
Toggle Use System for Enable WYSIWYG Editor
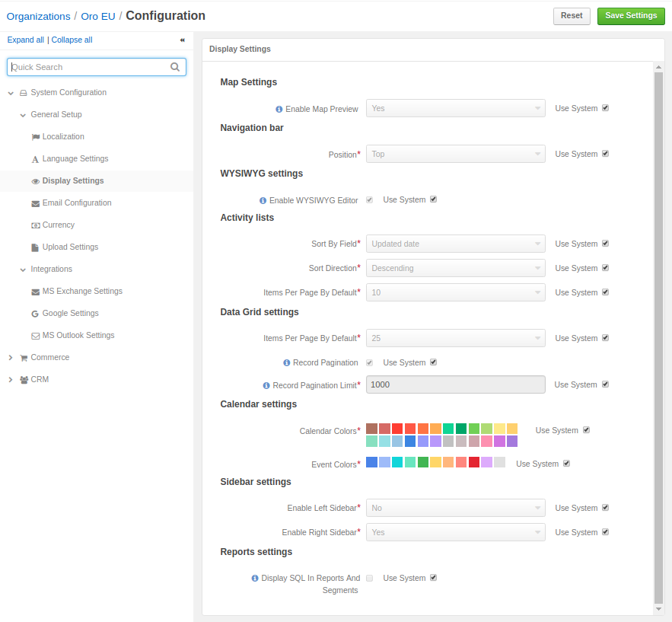[433, 199]
